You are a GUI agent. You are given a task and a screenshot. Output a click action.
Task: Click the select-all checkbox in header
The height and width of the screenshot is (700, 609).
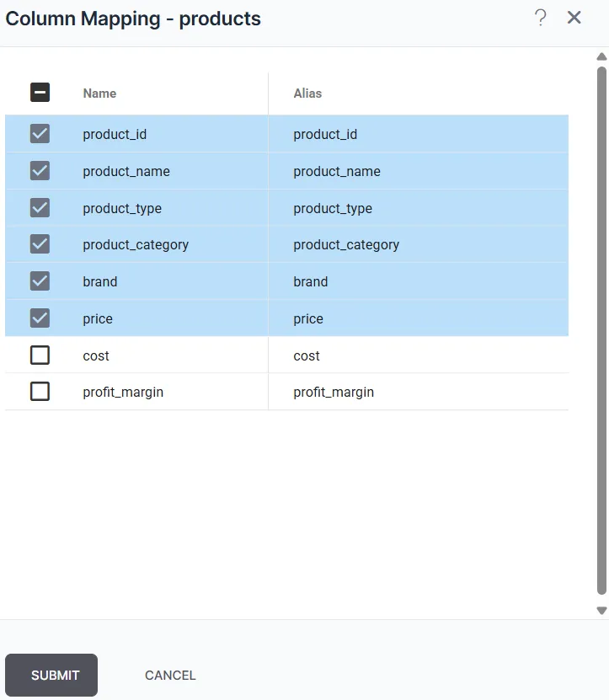[x=40, y=93]
